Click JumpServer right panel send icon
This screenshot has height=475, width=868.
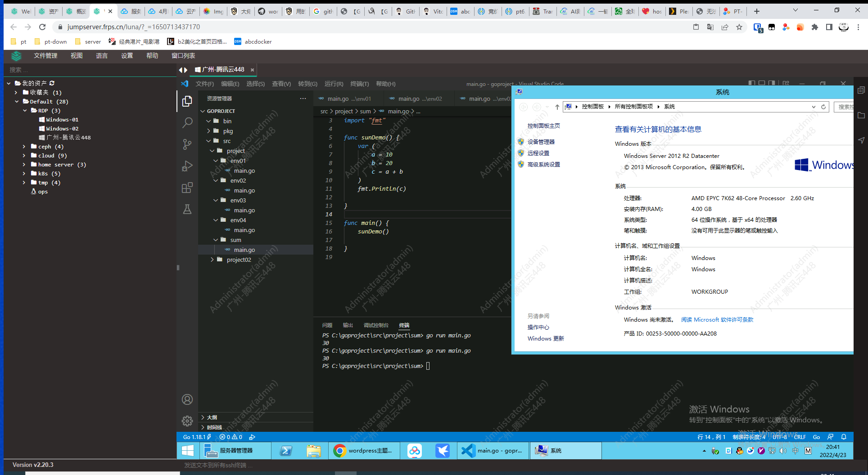[861, 140]
